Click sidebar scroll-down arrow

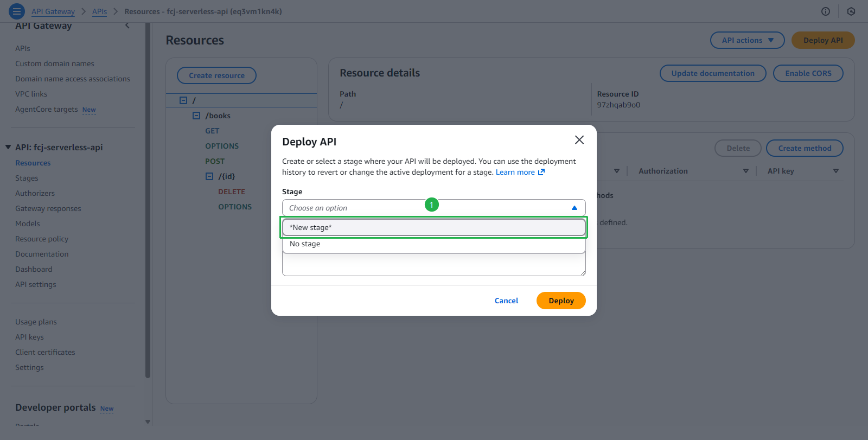pos(148,422)
